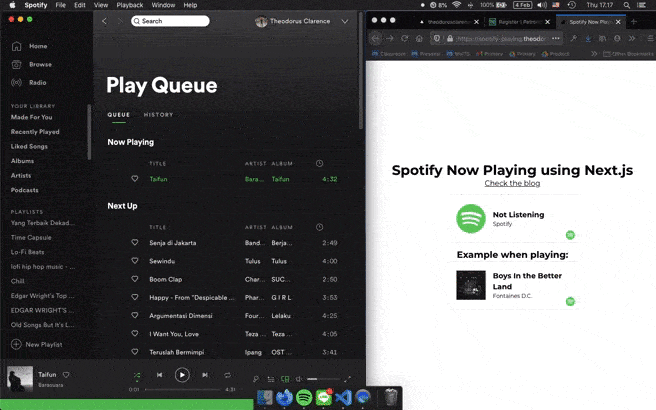The height and width of the screenshot is (410, 656).
Task: Click Check the blog link
Action: [512, 183]
